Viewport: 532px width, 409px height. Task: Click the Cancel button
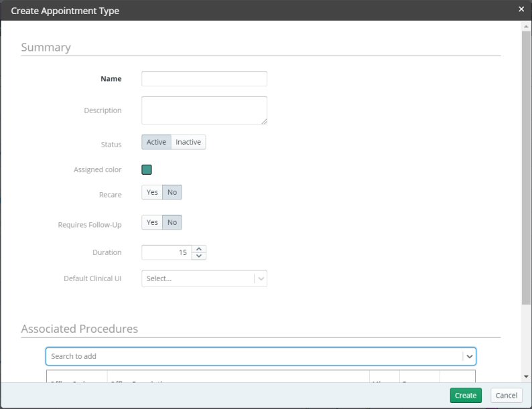pyautogui.click(x=506, y=396)
